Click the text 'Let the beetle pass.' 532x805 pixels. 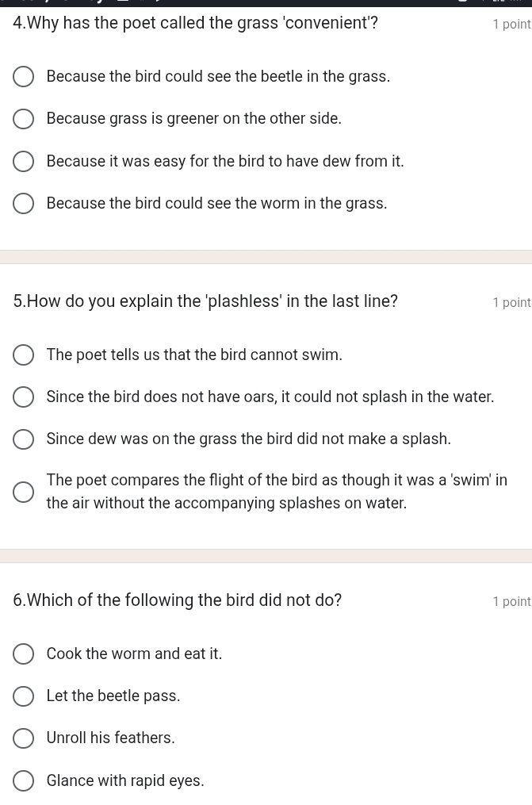pyautogui.click(x=113, y=696)
